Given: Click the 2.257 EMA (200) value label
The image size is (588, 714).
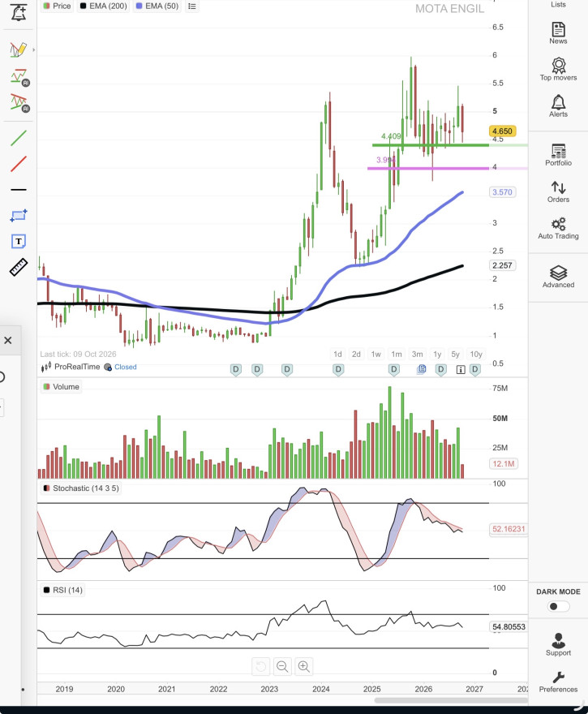Looking at the screenshot, I should (x=502, y=265).
